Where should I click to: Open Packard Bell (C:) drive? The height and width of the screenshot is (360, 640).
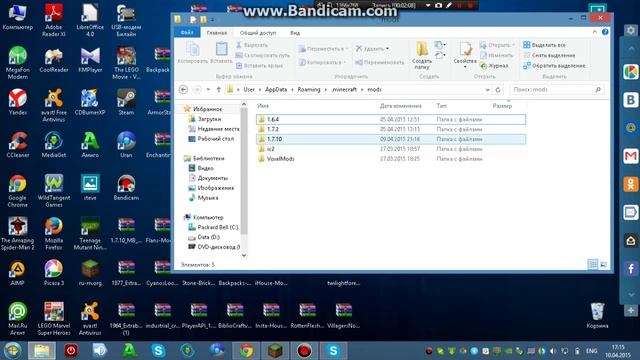coord(213,227)
